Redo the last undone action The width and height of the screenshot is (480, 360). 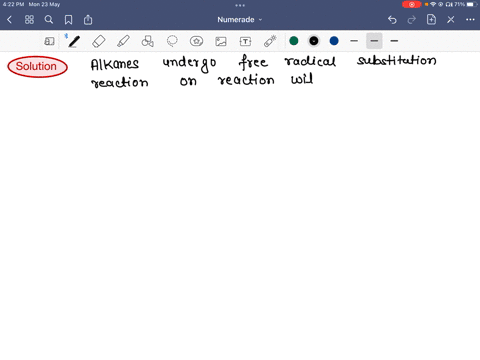coord(412,20)
